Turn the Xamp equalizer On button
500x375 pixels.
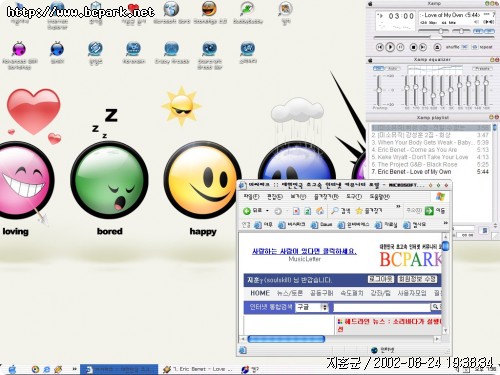[378, 68]
